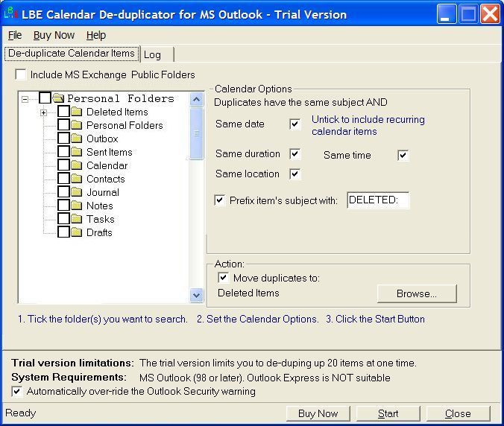
Task: Click the Browse... button
Action: [x=417, y=293]
